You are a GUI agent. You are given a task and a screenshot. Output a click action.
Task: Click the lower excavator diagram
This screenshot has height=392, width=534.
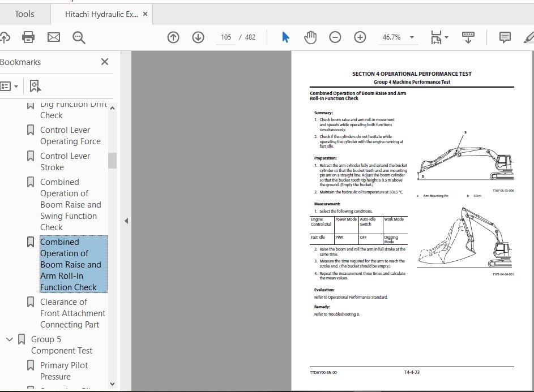[465, 238]
